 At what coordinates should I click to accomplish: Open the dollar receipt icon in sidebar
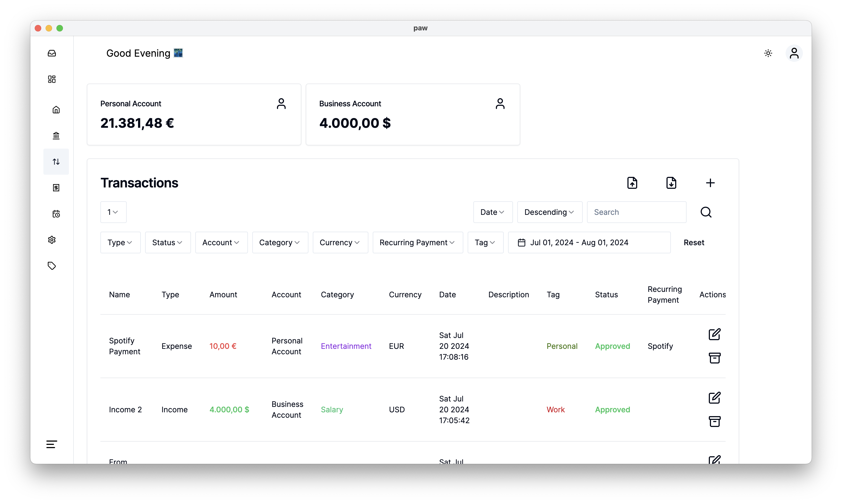click(56, 188)
